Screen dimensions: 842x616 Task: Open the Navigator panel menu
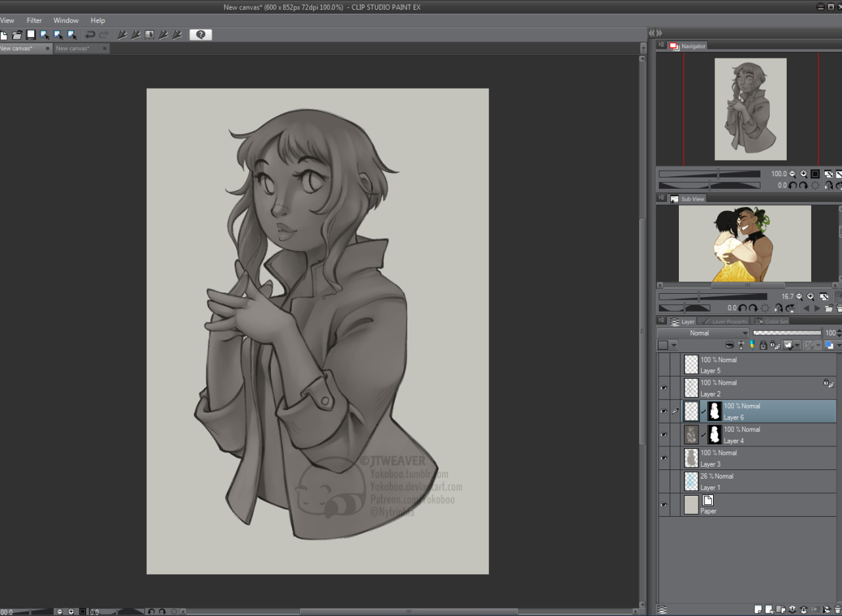tap(662, 45)
